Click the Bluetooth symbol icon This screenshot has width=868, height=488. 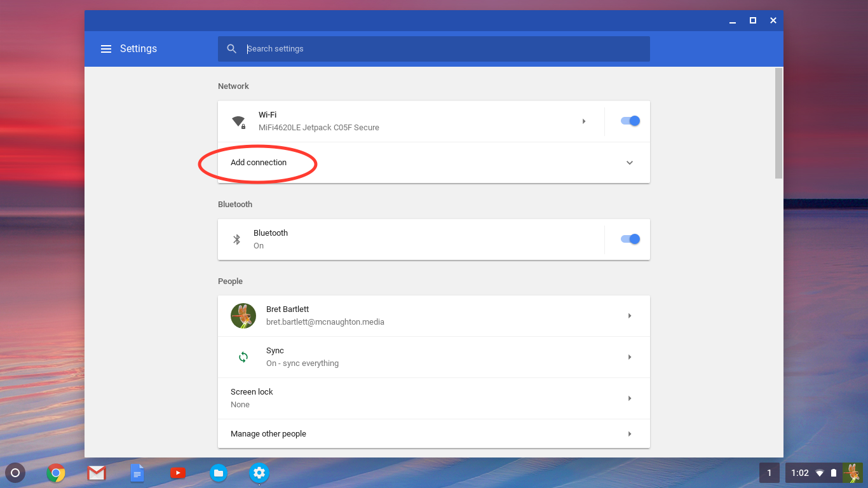237,240
